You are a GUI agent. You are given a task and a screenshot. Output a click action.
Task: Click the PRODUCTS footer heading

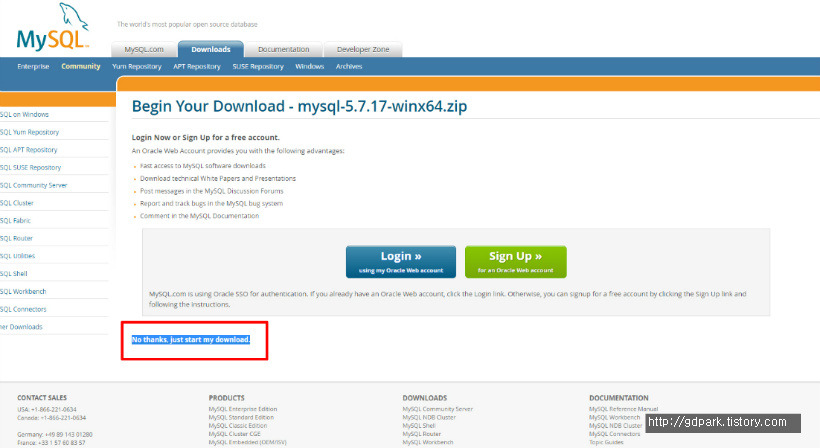tap(226, 398)
